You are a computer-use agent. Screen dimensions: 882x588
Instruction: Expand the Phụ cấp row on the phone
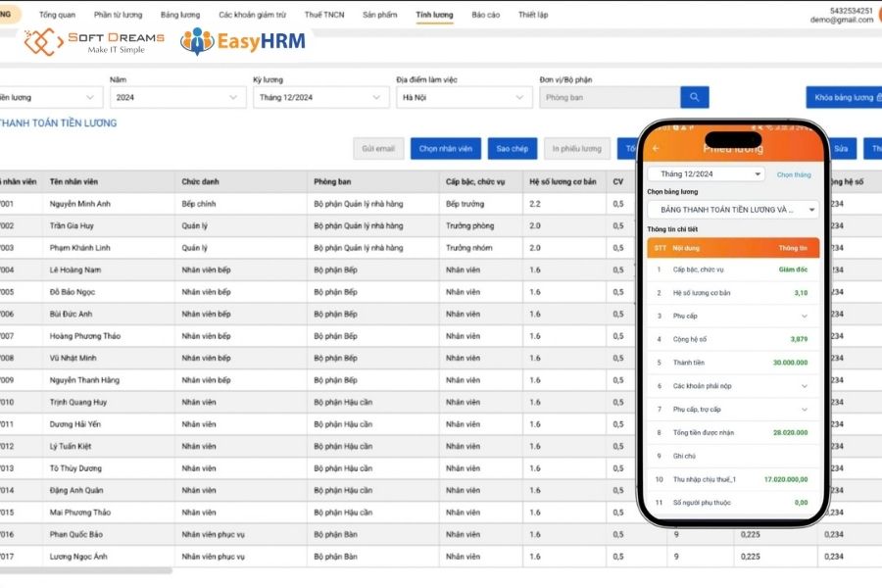coord(733,316)
